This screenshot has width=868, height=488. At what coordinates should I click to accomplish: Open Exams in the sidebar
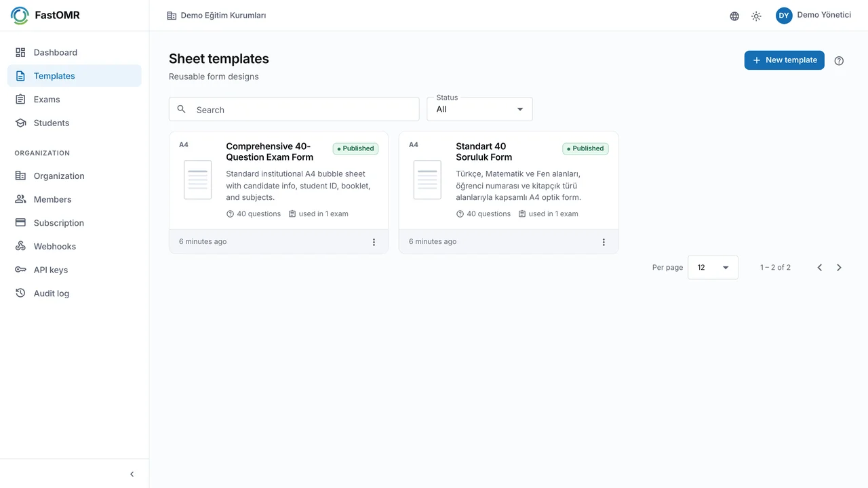[75, 99]
